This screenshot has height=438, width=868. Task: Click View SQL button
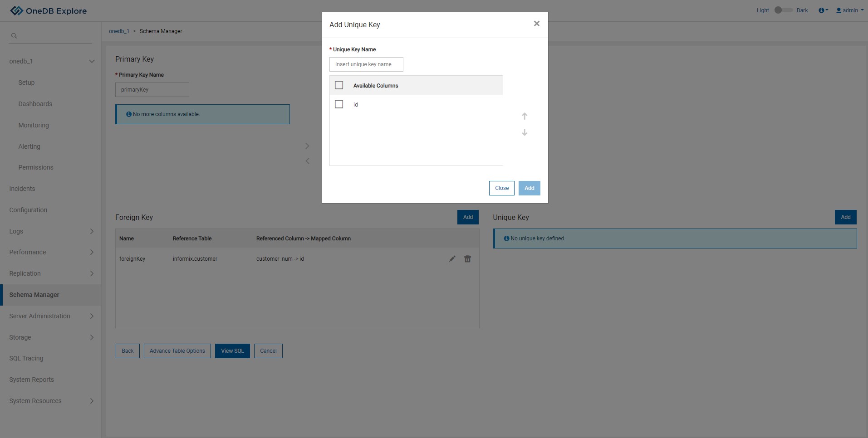tap(232, 351)
